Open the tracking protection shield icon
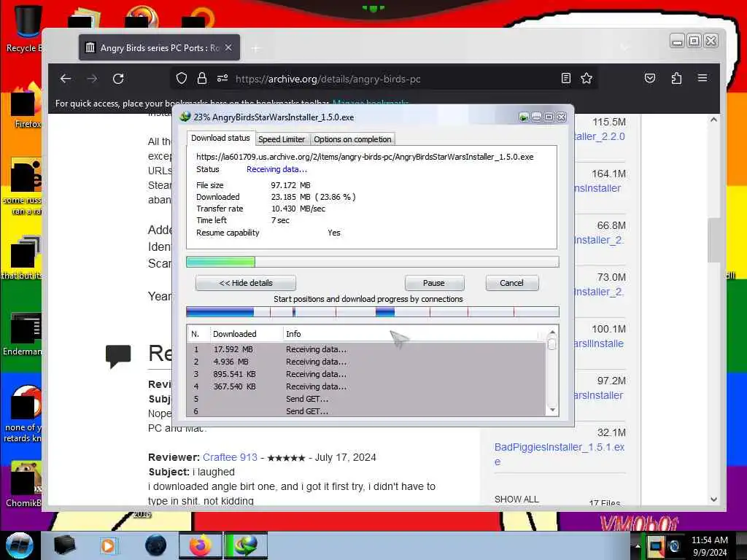This screenshot has height=560, width=747. [x=182, y=78]
